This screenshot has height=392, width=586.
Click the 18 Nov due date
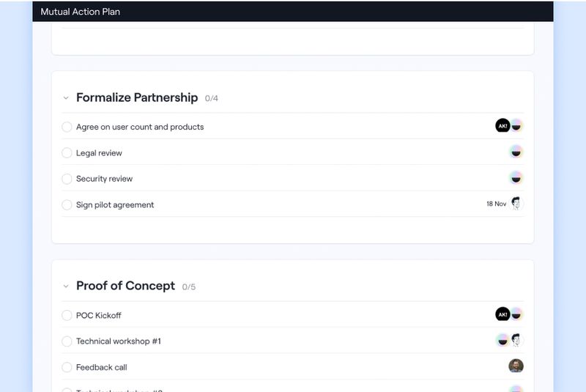(x=496, y=204)
